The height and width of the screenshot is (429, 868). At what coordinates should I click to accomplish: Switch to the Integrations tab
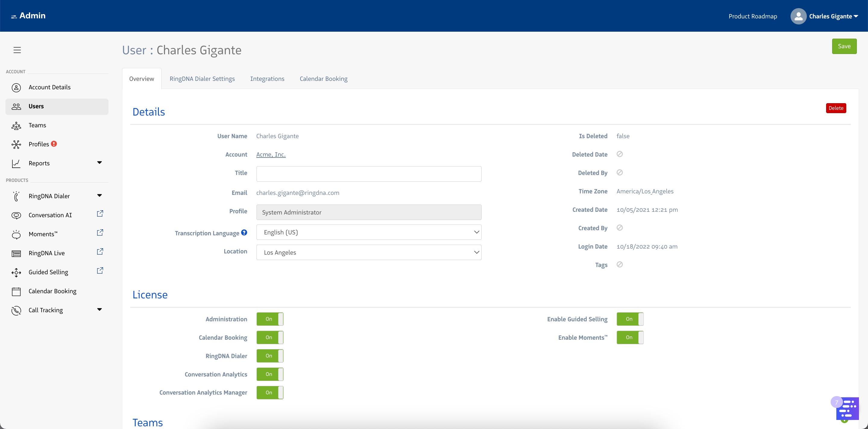267,78
